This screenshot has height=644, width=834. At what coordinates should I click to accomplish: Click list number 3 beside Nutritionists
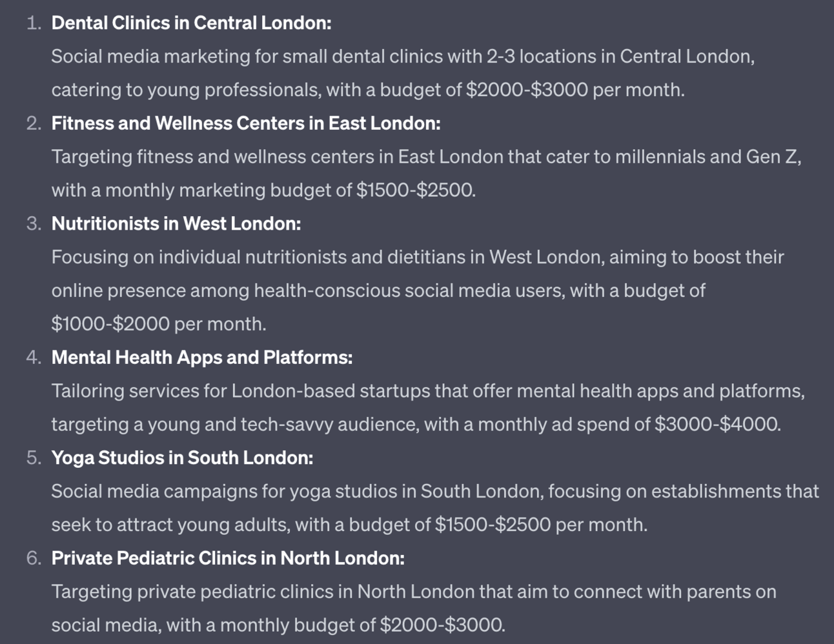click(x=34, y=224)
